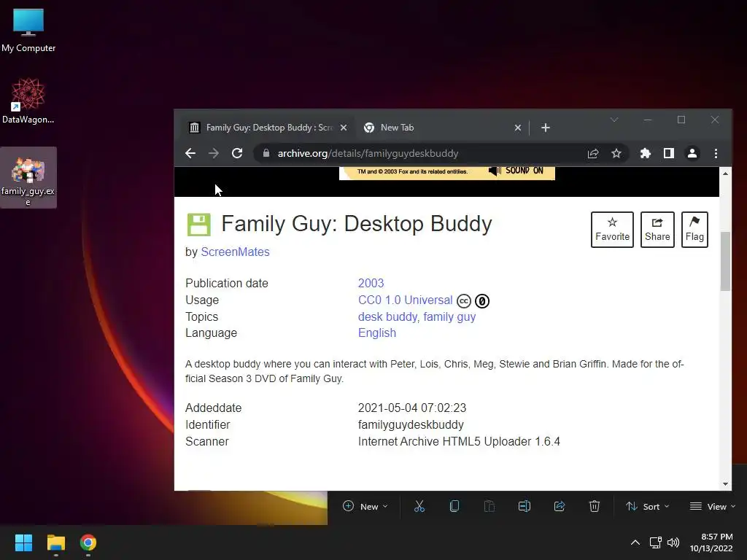Open My Computer desktop icon

tap(28, 31)
